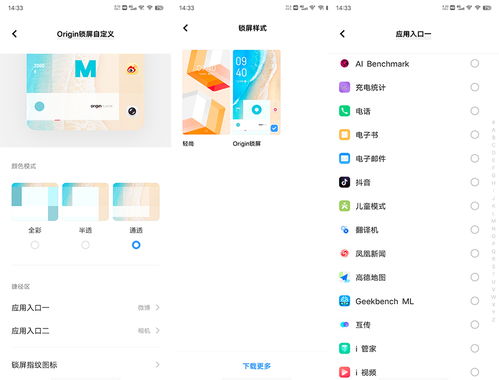Tap the Douyin (抖音) app icon
Screen dimensions: 499x380
click(344, 182)
